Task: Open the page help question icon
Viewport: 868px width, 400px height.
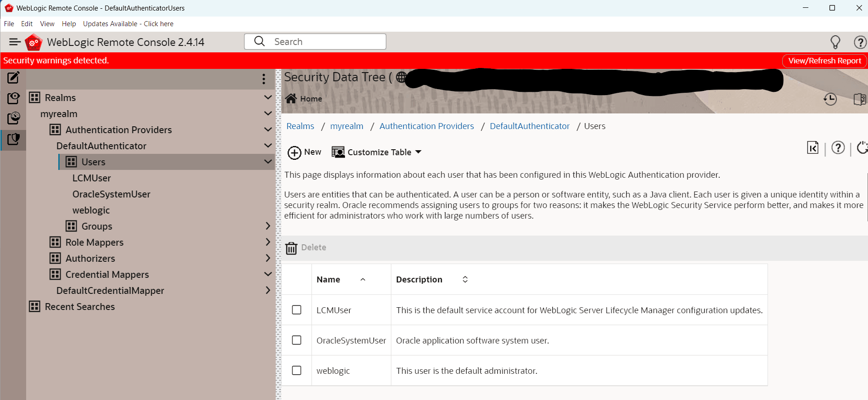Action: click(x=838, y=147)
